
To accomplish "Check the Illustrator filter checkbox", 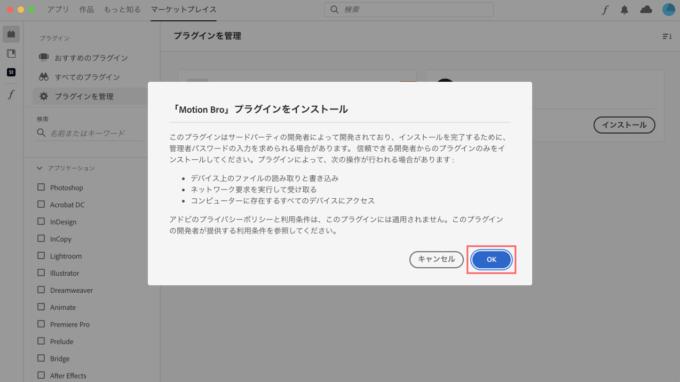I will point(41,273).
